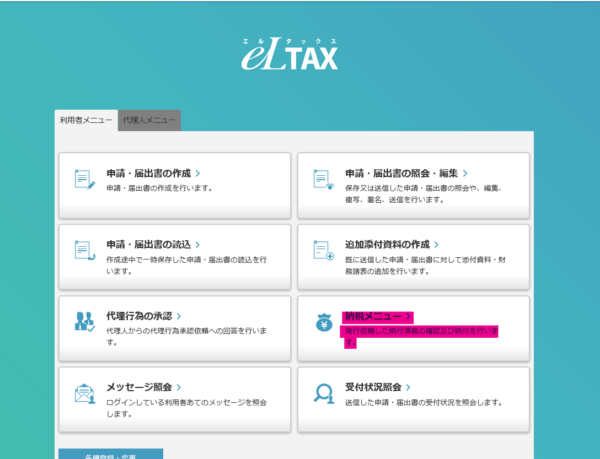The width and height of the screenshot is (600, 459).
Task: Click the 代理行為の承認 people icon
Action: pyautogui.click(x=85, y=321)
